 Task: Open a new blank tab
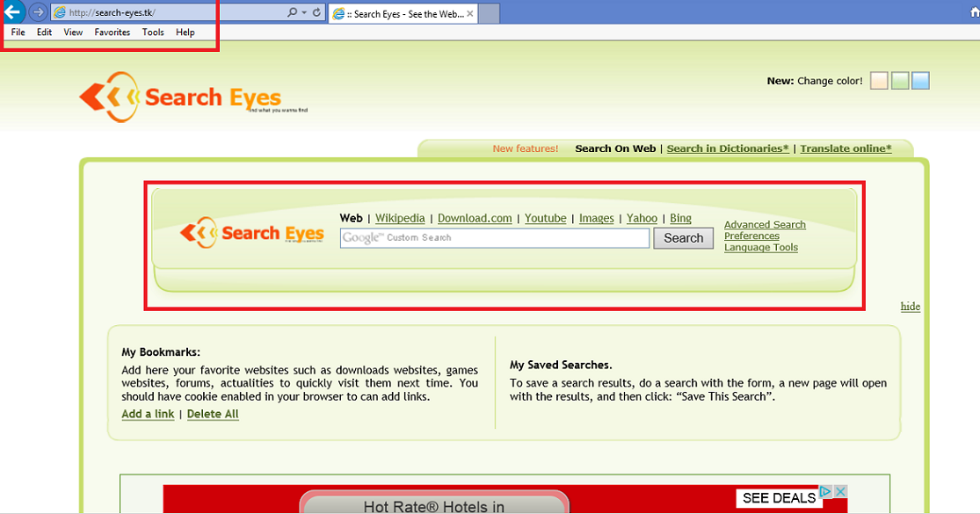[x=489, y=14]
